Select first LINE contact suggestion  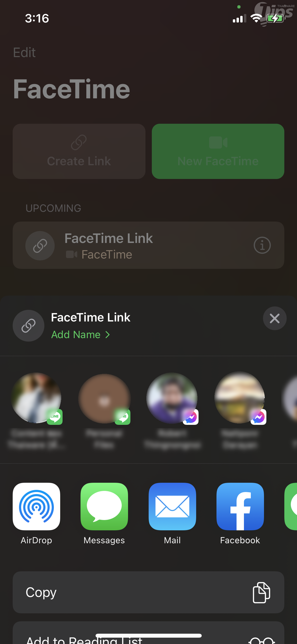pyautogui.click(x=36, y=398)
